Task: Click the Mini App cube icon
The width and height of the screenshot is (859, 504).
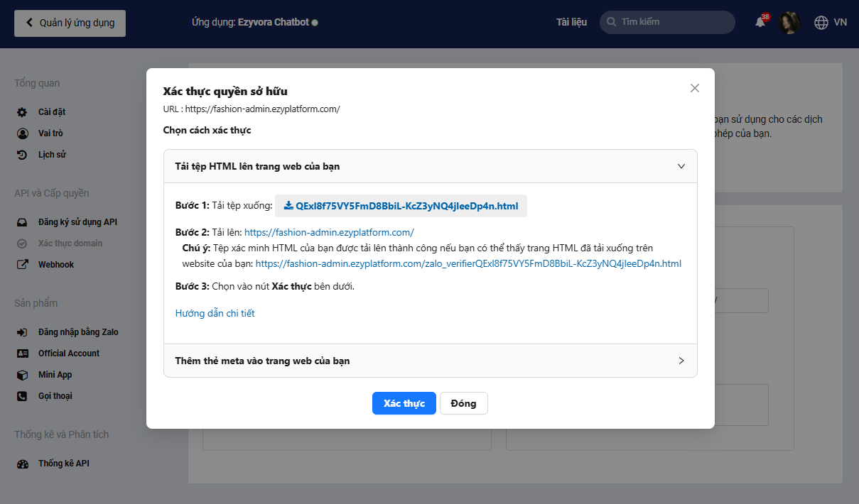Action: pyautogui.click(x=23, y=375)
